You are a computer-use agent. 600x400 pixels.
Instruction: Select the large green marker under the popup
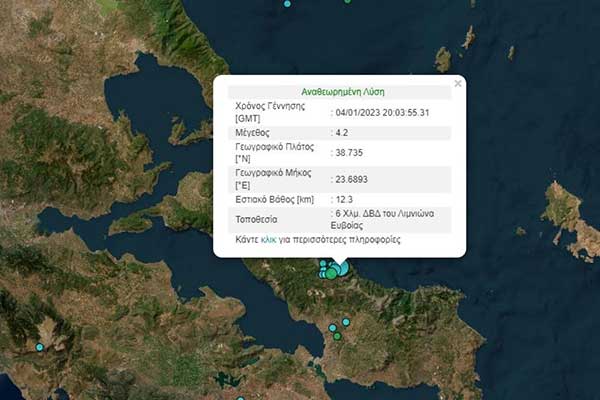point(331,273)
